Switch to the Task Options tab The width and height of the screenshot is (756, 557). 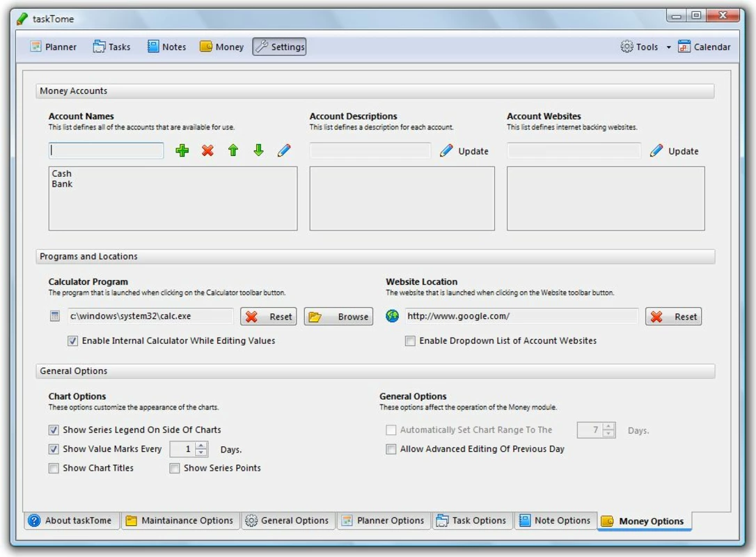[x=472, y=520]
